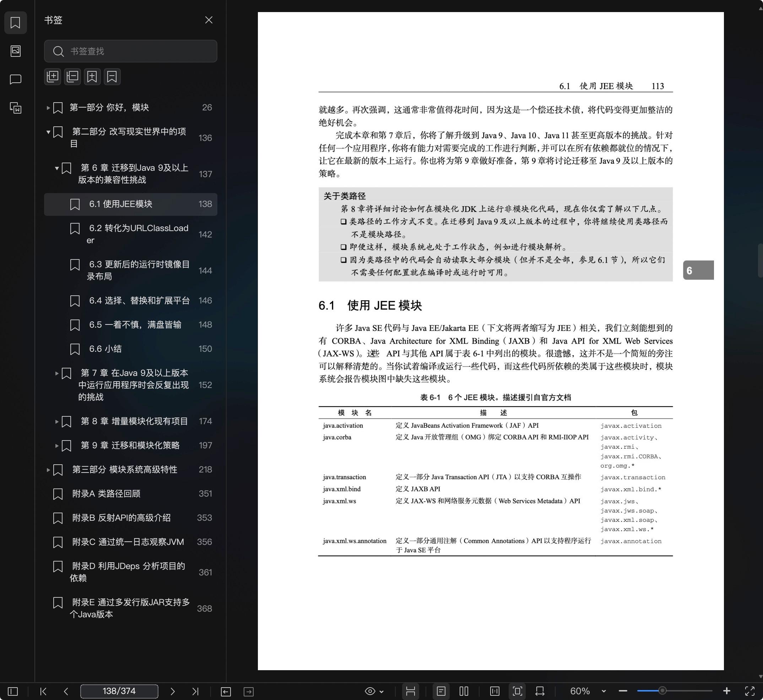Remove bookmark icon in bookmark toolbar
This screenshot has width=763, height=700.
click(x=112, y=77)
